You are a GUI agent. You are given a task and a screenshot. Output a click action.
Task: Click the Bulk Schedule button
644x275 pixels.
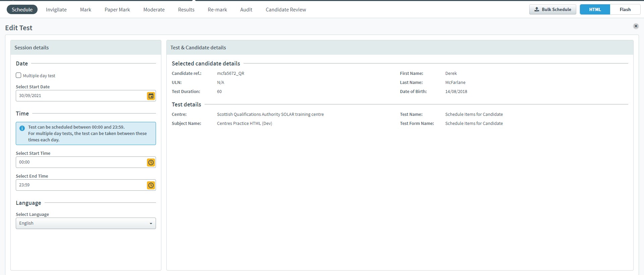(552, 9)
